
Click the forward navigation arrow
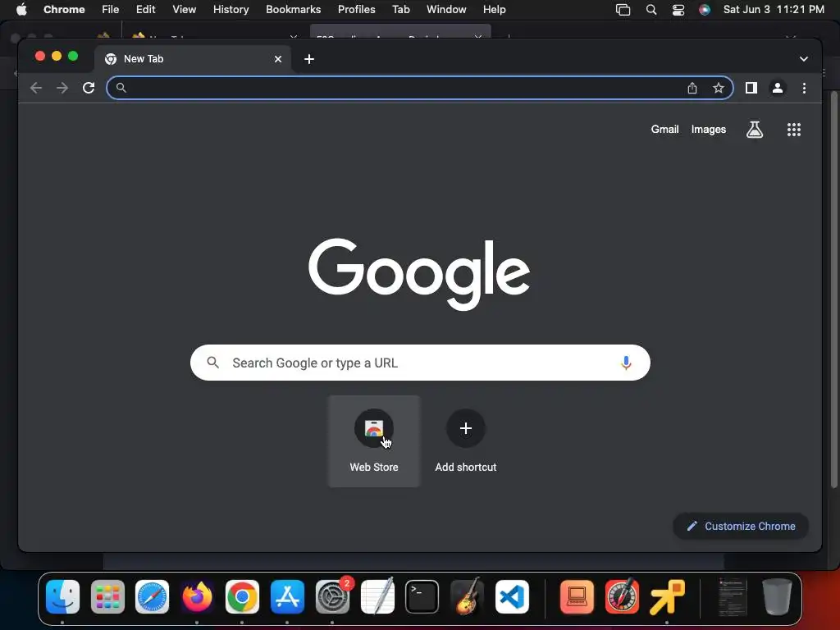pyautogui.click(x=62, y=88)
